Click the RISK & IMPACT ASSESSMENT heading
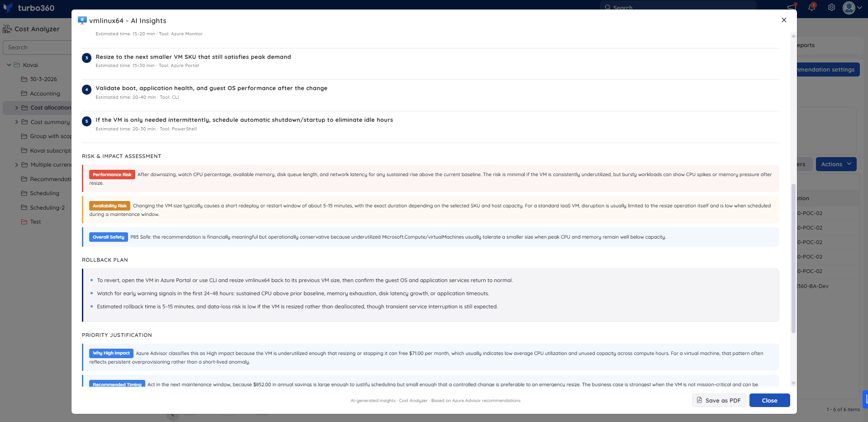 tap(122, 156)
